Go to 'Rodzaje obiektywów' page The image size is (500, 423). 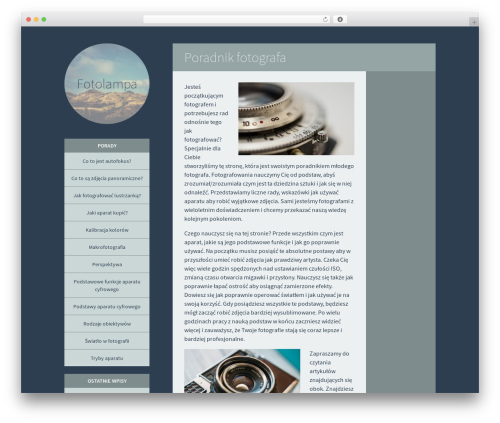(107, 324)
